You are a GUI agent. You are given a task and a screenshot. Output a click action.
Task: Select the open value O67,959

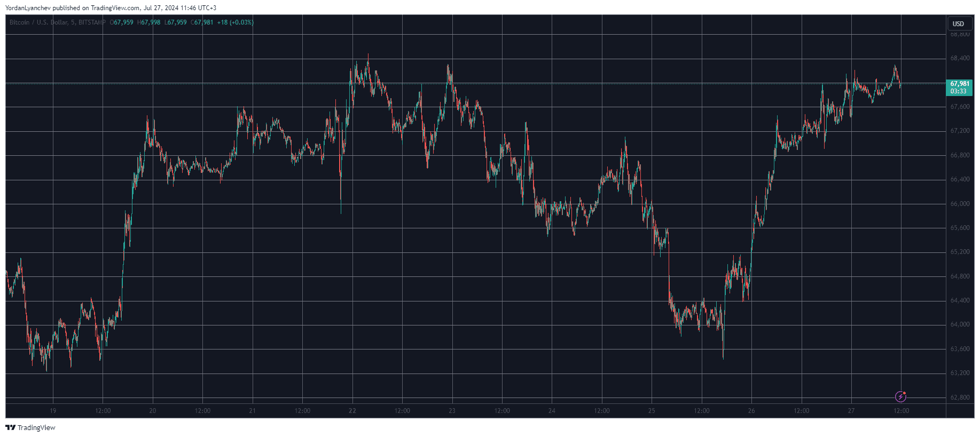tap(122, 22)
